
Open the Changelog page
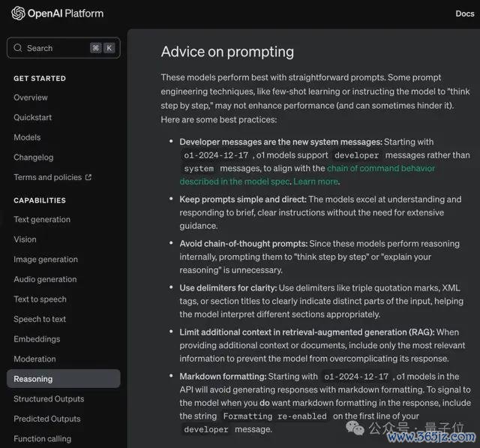pyautogui.click(x=33, y=157)
